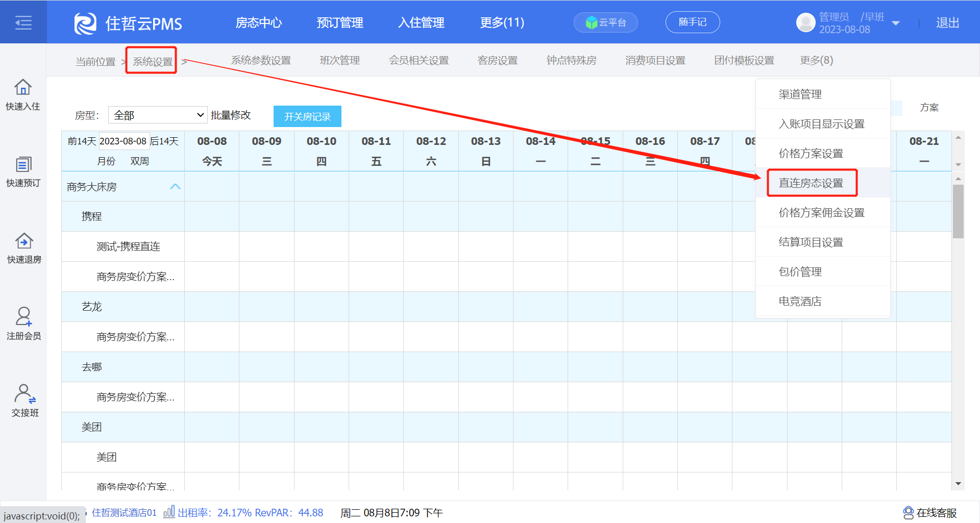Click the 云平台 cube icon button
Viewport: 980px width, 523px height.
pyautogui.click(x=606, y=22)
